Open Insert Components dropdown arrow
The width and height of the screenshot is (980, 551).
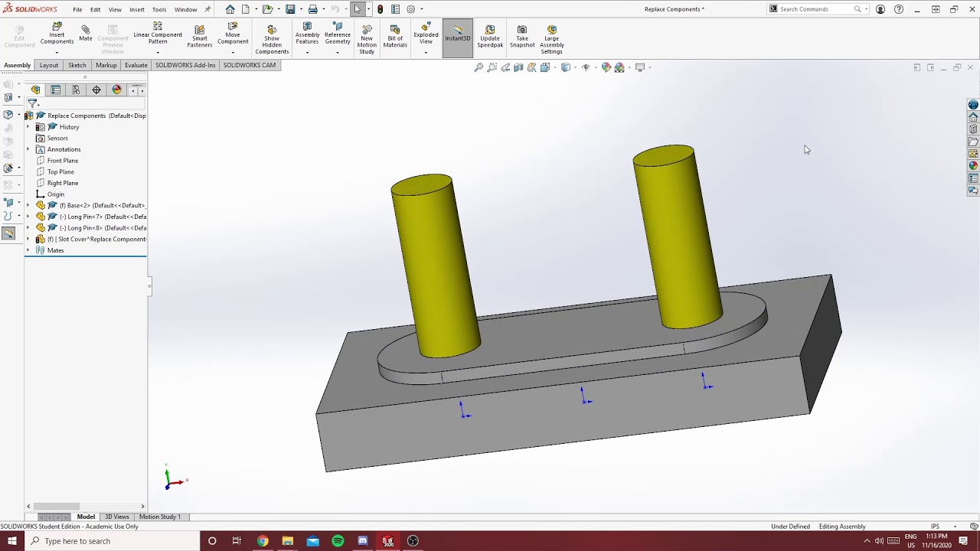coord(57,52)
